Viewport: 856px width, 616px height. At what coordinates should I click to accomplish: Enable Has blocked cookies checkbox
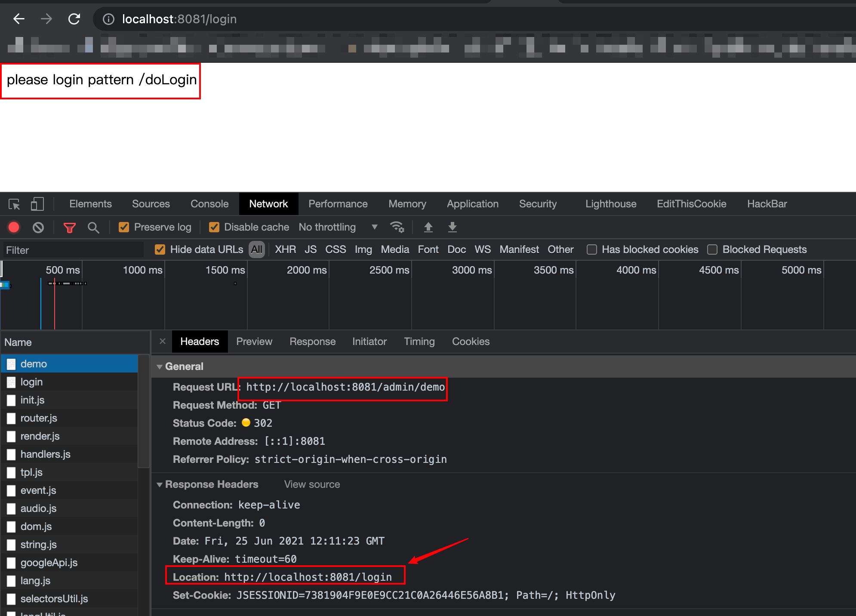click(592, 249)
